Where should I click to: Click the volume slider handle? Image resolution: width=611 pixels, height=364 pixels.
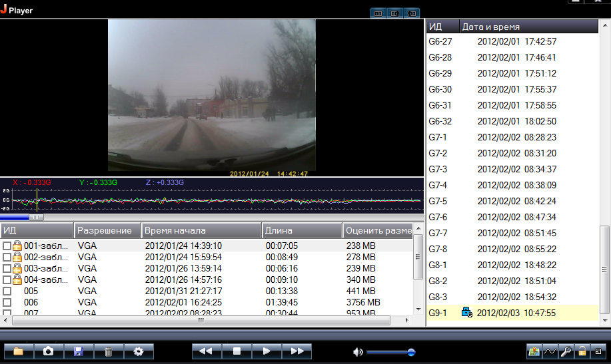(411, 352)
